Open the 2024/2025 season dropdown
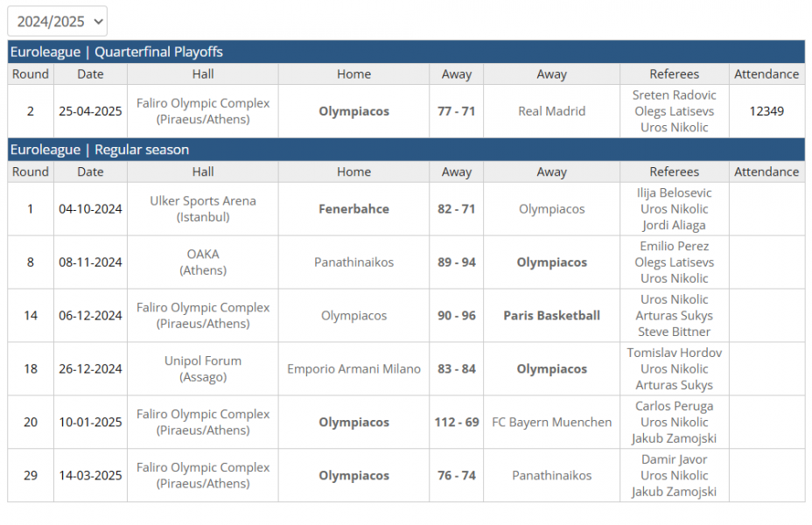This screenshot has height=525, width=812. (x=58, y=22)
